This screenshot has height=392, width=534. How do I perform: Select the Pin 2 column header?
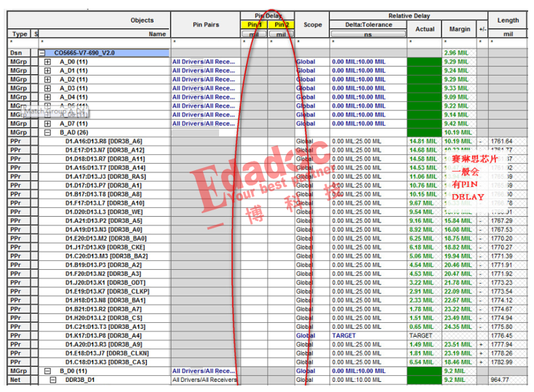pos(282,25)
